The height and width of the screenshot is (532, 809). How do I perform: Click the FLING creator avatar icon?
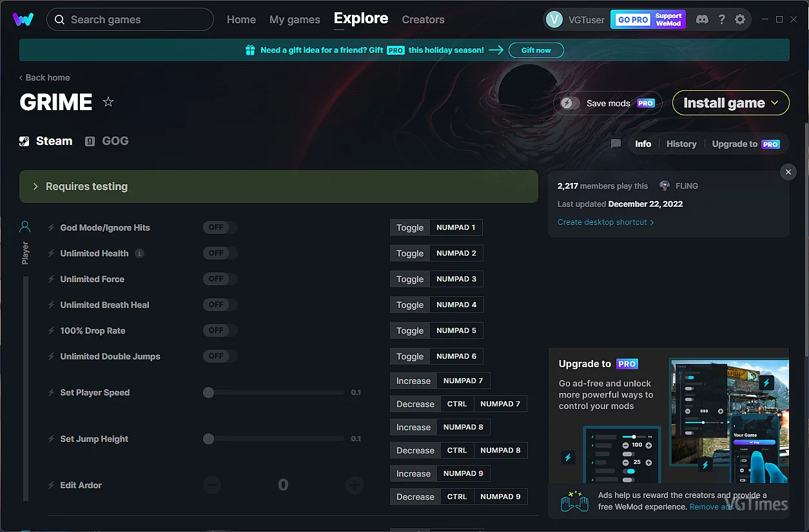665,185
